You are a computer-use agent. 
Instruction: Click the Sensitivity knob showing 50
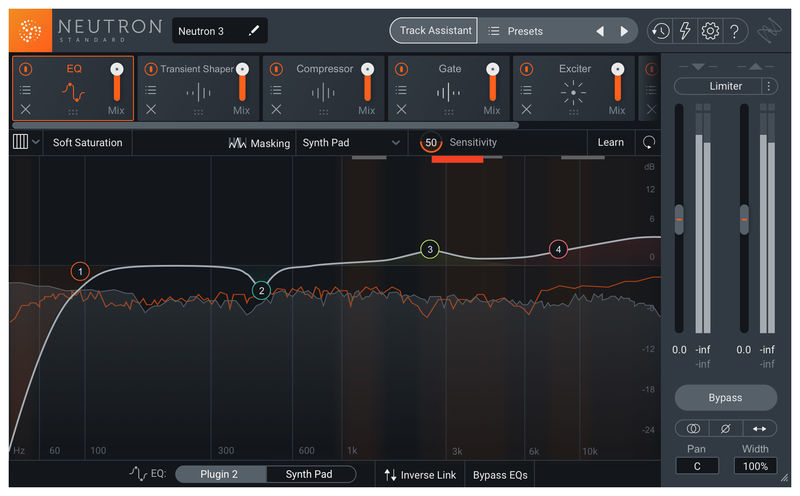point(431,142)
